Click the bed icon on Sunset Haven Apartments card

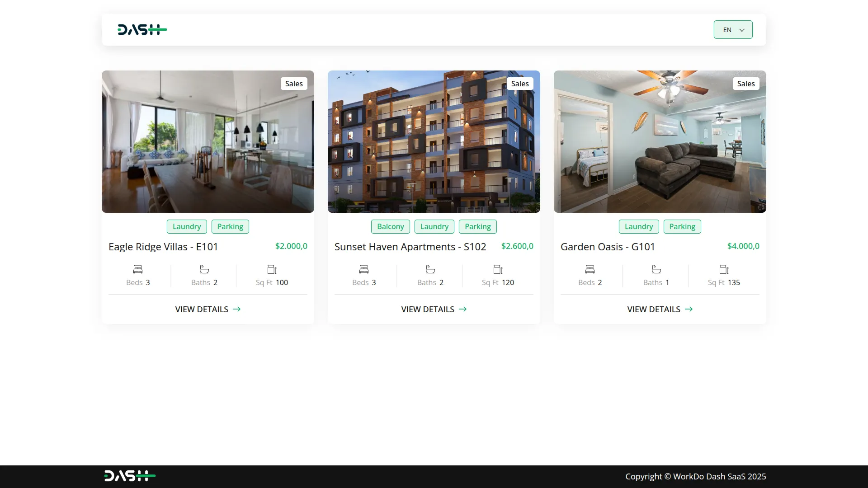[364, 269]
